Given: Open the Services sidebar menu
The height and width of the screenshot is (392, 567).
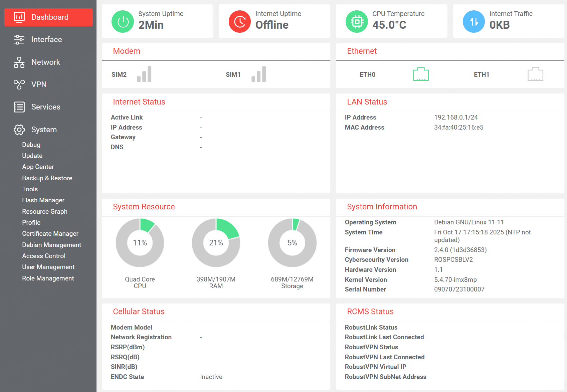Looking at the screenshot, I should [x=46, y=107].
